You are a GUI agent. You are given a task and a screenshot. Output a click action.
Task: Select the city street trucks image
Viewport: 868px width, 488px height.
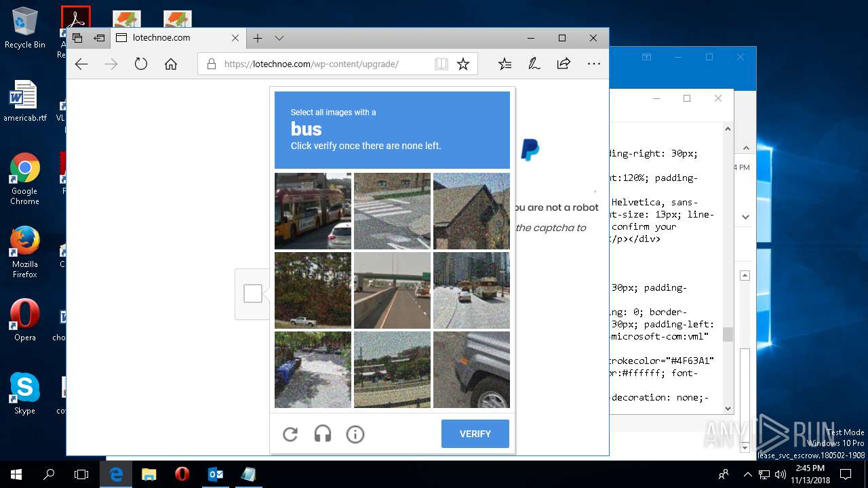point(471,290)
